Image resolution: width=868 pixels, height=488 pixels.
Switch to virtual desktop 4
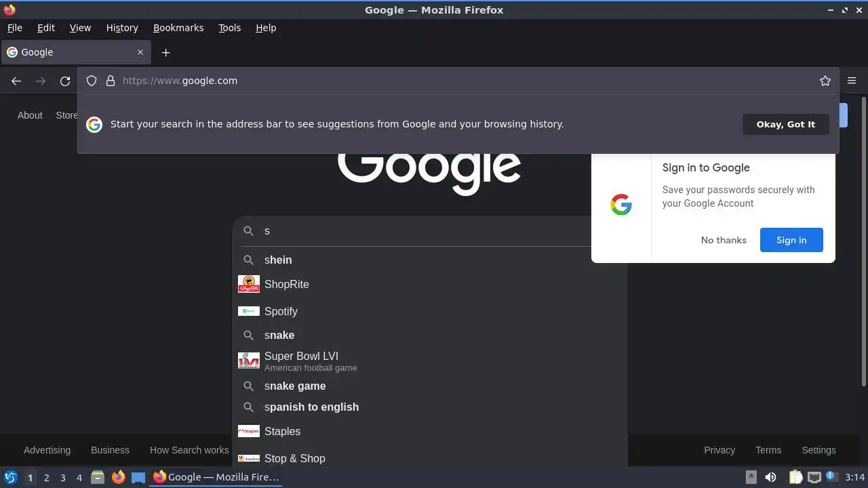[x=79, y=477]
